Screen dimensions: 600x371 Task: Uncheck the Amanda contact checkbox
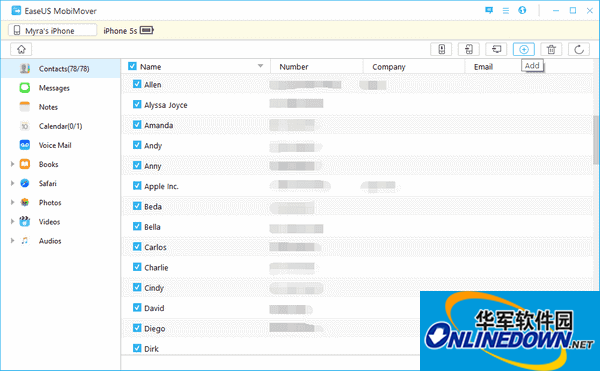coord(137,124)
